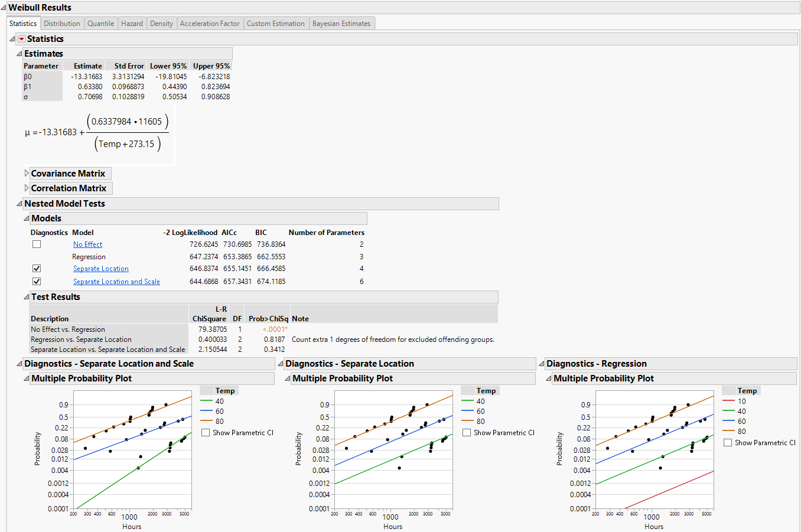The width and height of the screenshot is (801, 532).
Task: Collapse Diagnostics - Regression panel
Action: coord(542,364)
